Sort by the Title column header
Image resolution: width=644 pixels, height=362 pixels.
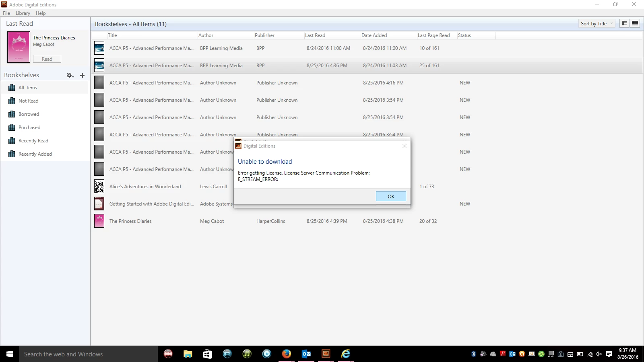click(x=152, y=35)
